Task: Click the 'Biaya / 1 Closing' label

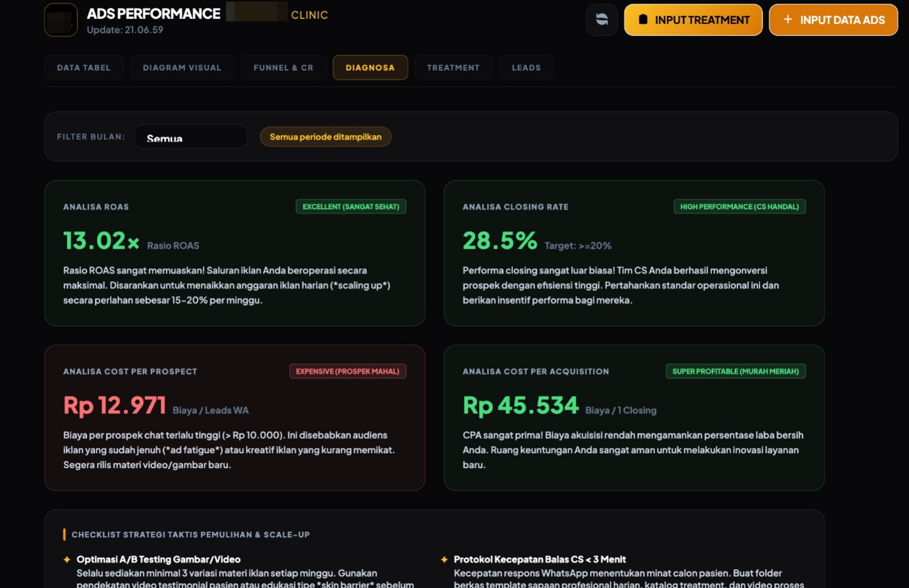Action: tap(621, 411)
